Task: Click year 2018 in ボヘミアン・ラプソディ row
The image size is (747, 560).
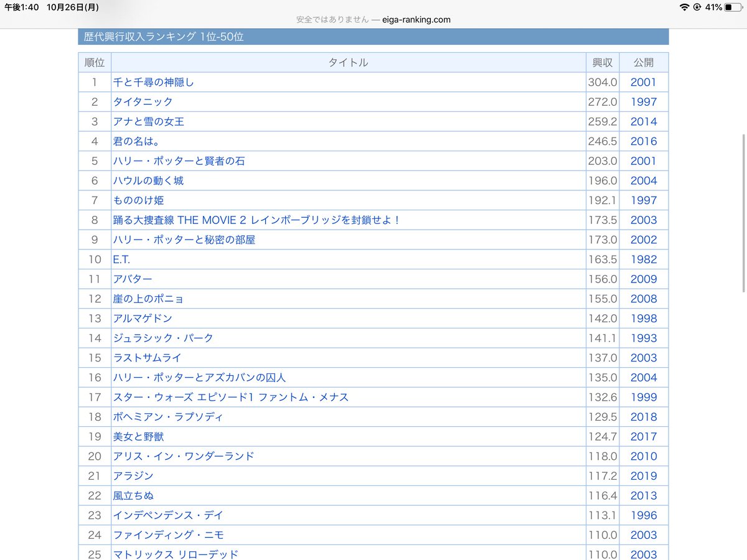Action: [x=644, y=417]
